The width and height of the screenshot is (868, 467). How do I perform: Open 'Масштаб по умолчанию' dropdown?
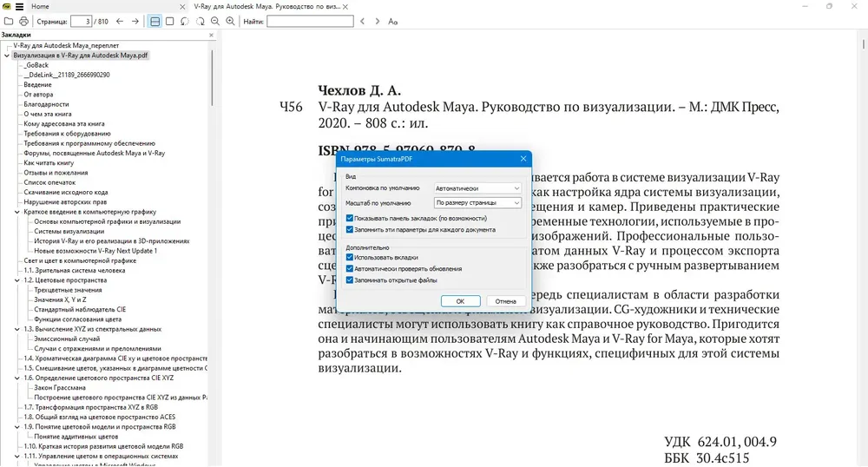click(477, 202)
